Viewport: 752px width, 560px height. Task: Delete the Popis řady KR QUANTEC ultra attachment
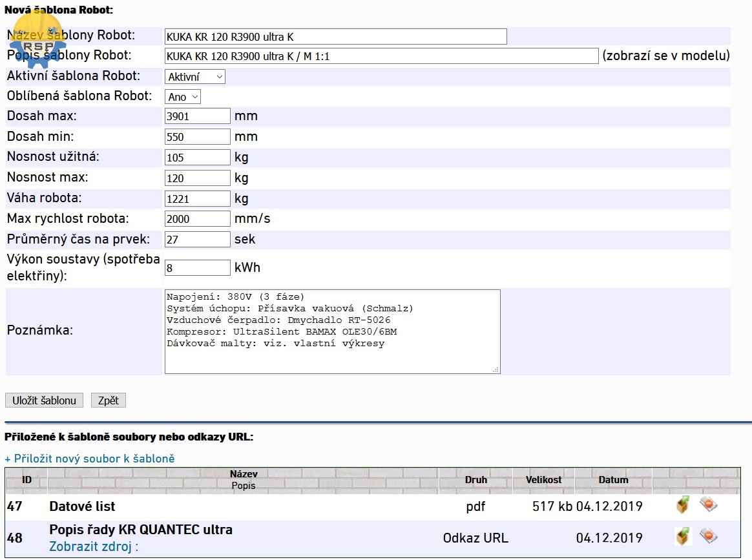[708, 536]
